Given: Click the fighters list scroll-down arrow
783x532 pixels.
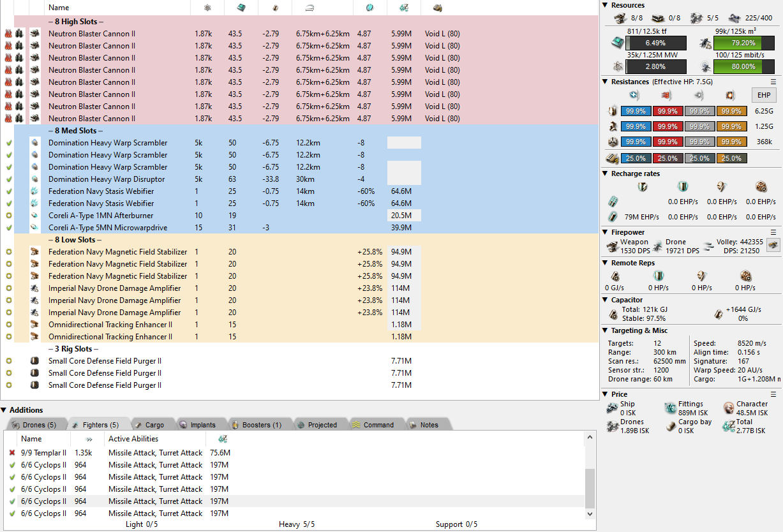Looking at the screenshot, I should 590,513.
